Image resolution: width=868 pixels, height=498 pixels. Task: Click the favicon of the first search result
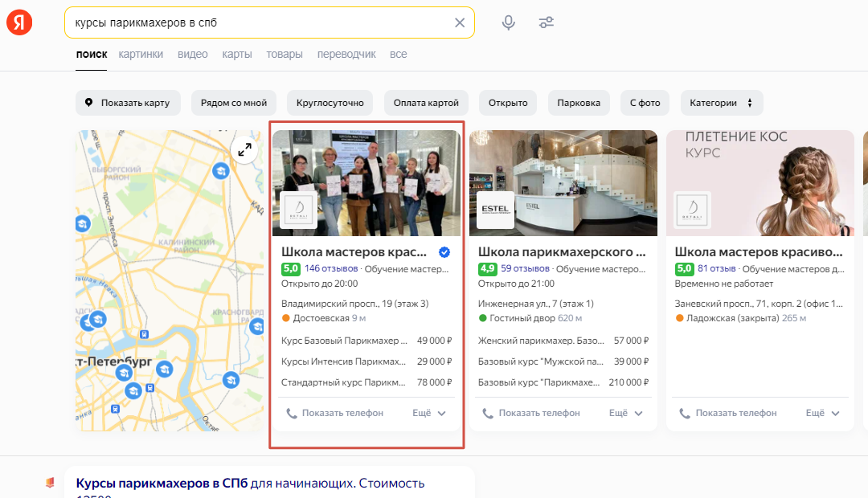point(50,483)
